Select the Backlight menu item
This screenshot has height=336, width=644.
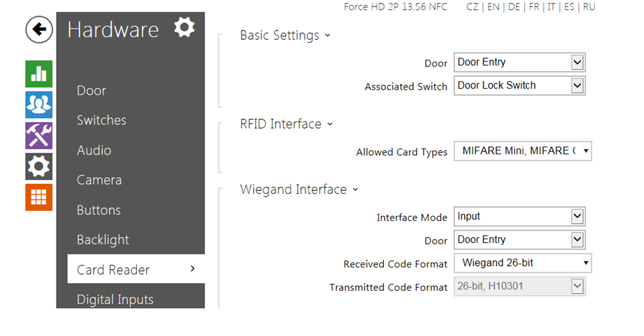click(x=103, y=240)
